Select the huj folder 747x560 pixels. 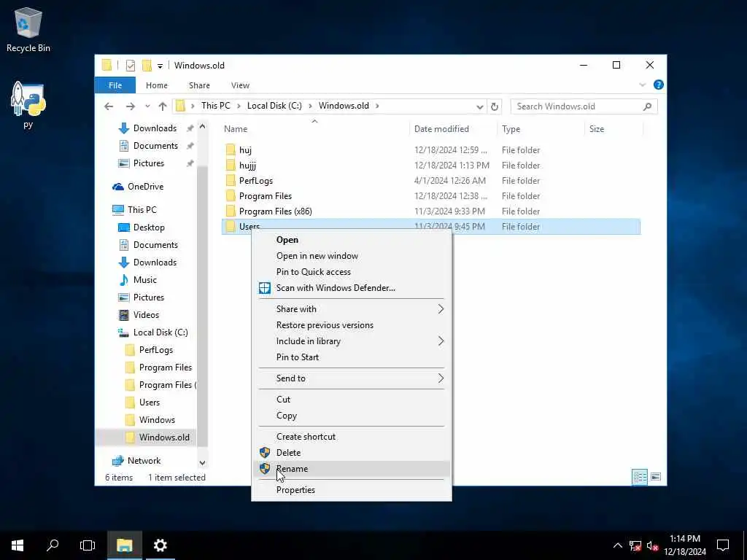[431, 150]
